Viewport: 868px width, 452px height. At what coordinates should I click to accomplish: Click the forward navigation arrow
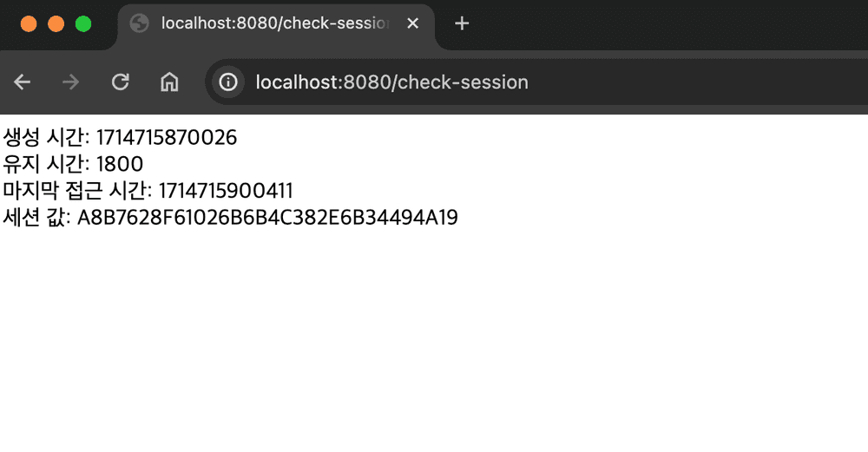click(71, 82)
